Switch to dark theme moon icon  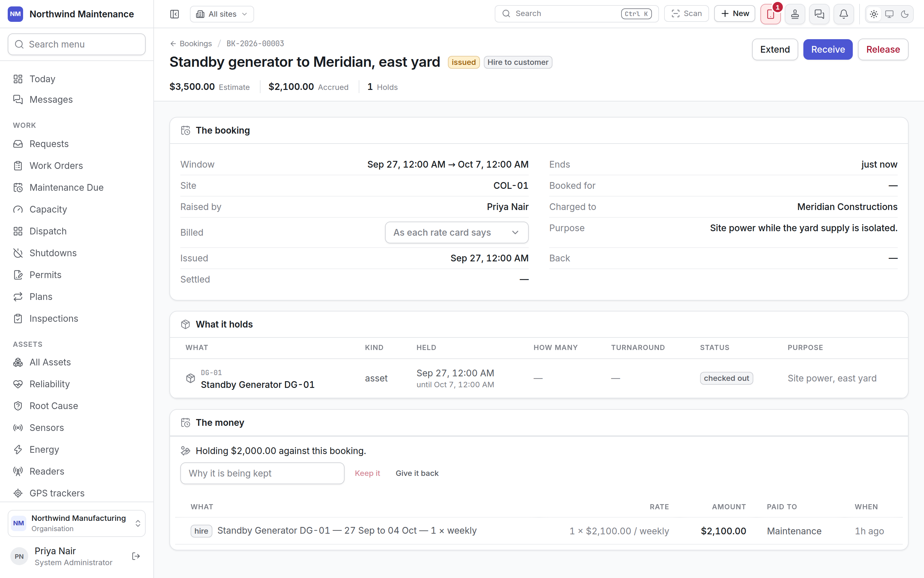tap(904, 14)
